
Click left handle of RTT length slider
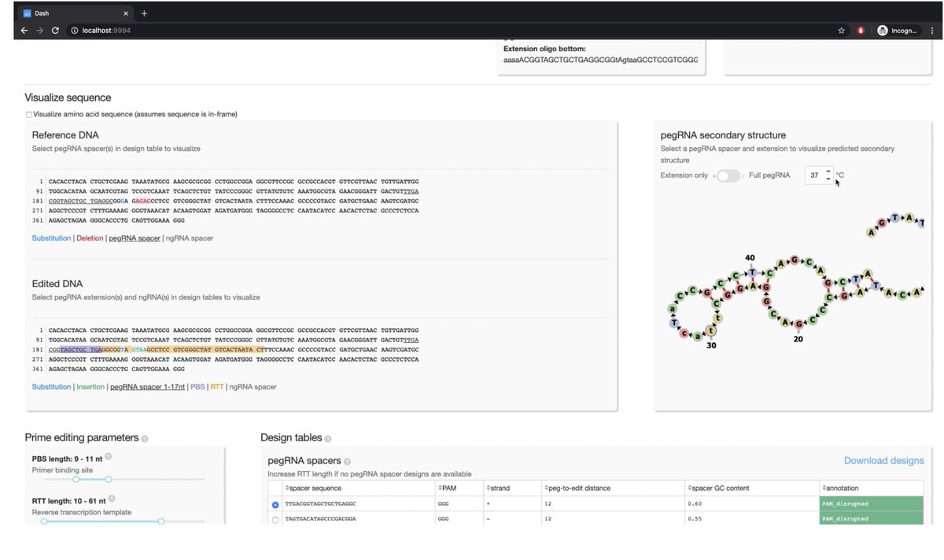44,521
